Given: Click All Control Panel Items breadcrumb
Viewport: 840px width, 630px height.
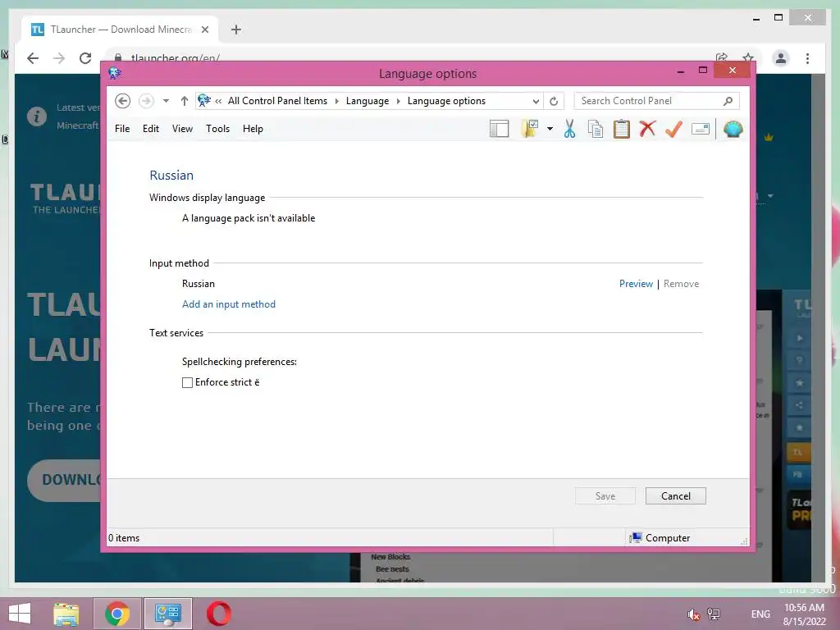Looking at the screenshot, I should [x=277, y=101].
